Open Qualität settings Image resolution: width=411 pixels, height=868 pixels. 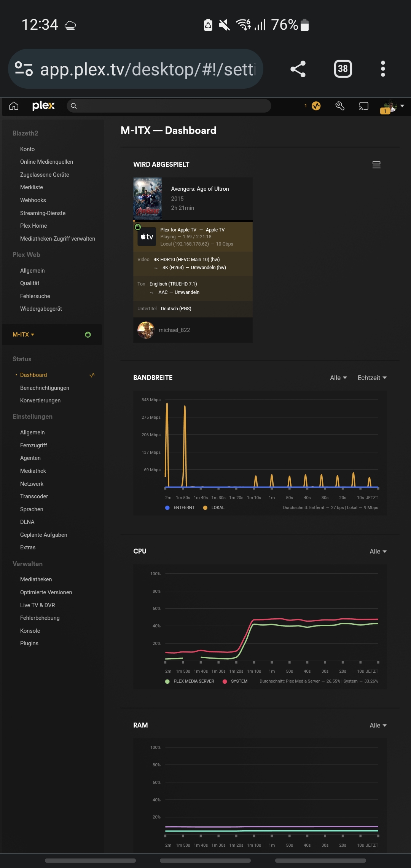point(30,283)
